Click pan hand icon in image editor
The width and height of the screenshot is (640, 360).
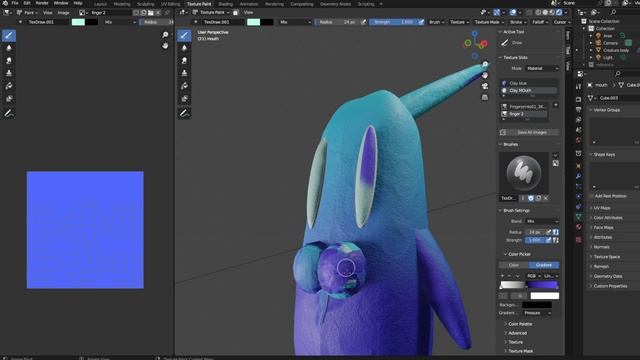165,45
